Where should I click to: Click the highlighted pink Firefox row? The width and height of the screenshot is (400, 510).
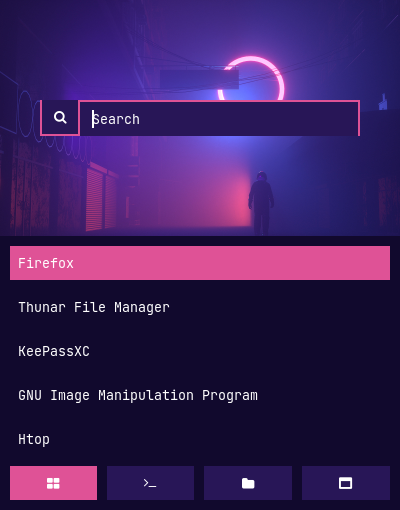pyautogui.click(x=200, y=263)
